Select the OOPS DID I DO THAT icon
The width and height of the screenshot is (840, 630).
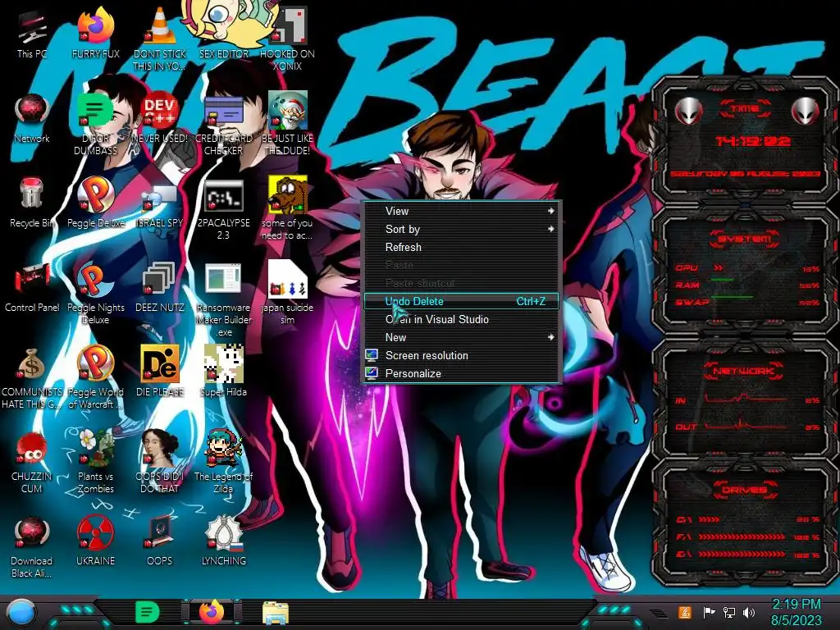(160, 461)
